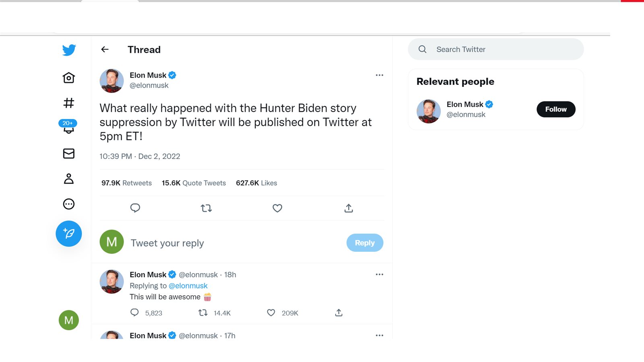The image size is (644, 362).
Task: Go to the Home feed icon
Action: [69, 78]
